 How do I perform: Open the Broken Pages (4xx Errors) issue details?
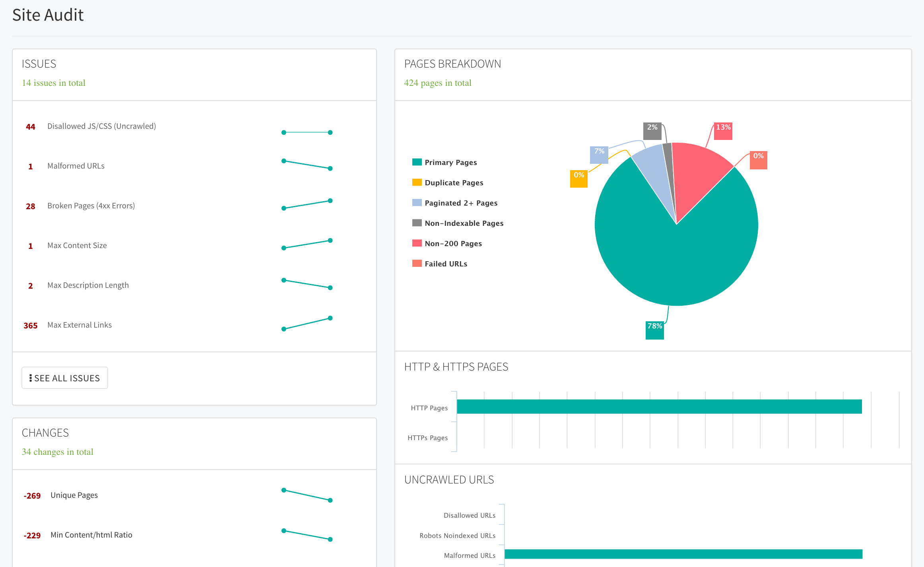(91, 206)
